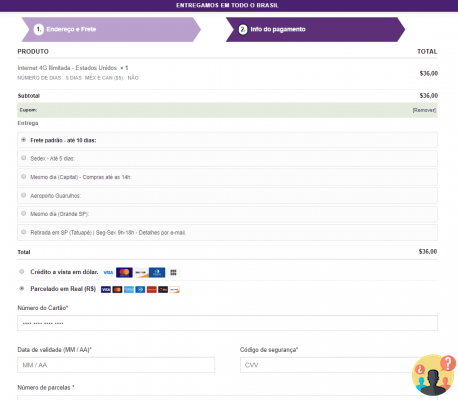Select Retirada em SP (Tatuapé) pickup option
The width and height of the screenshot is (458, 400).
(x=23, y=232)
